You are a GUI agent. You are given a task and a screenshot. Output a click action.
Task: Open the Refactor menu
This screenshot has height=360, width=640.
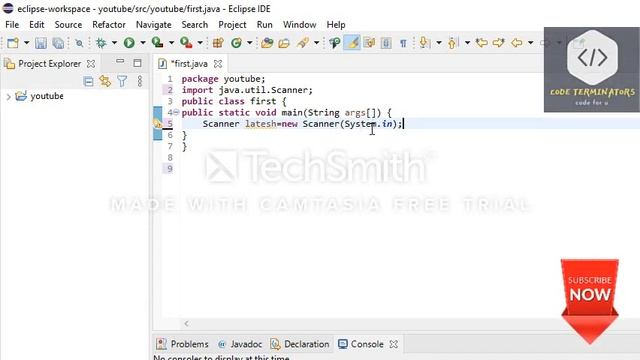(x=109, y=24)
